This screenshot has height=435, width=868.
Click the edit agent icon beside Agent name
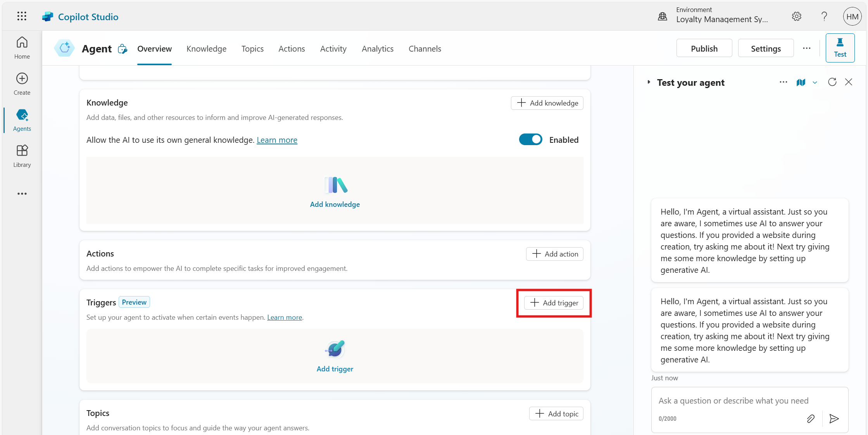(x=123, y=49)
